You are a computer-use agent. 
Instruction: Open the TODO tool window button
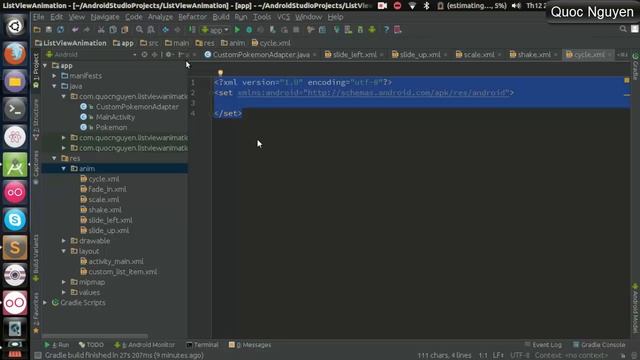pyautogui.click(x=91, y=345)
